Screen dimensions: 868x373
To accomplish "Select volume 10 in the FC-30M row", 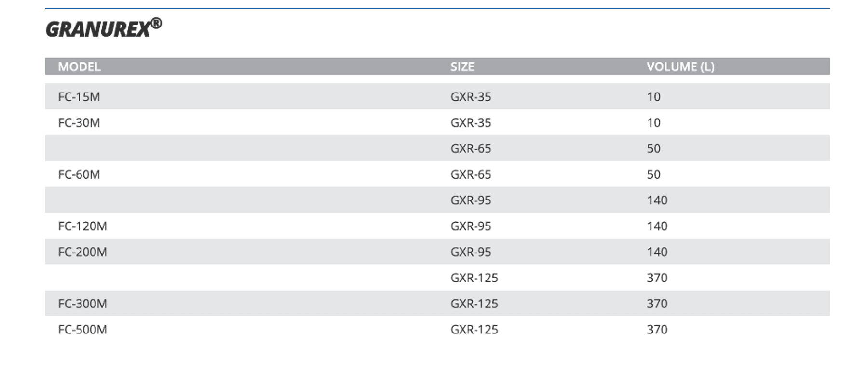I will tap(653, 123).
